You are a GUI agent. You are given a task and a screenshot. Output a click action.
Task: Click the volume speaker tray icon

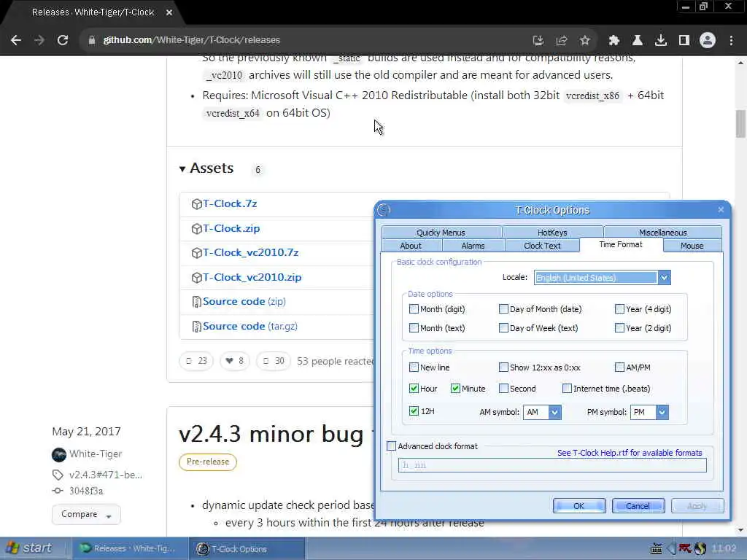[x=671, y=548]
